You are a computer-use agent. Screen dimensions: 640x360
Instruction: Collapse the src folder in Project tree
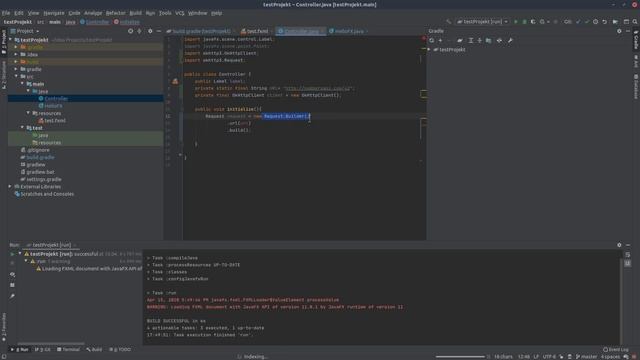[16, 76]
